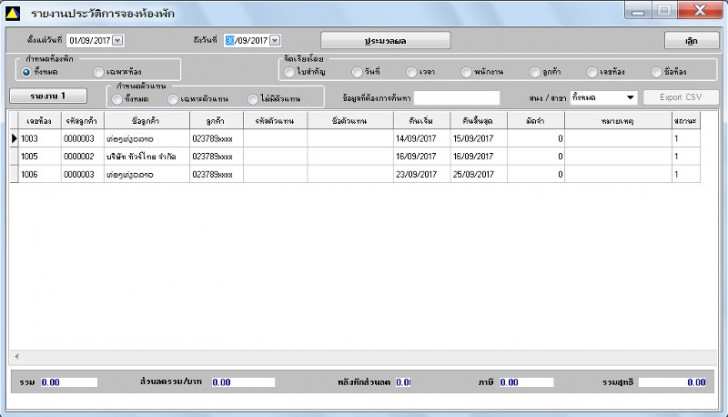This screenshot has width=728, height=417.
Task: Close the booking history report window
Action: (700, 10)
